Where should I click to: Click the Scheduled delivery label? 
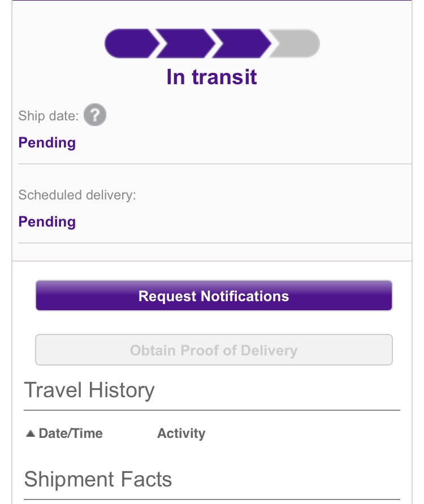coord(77,195)
